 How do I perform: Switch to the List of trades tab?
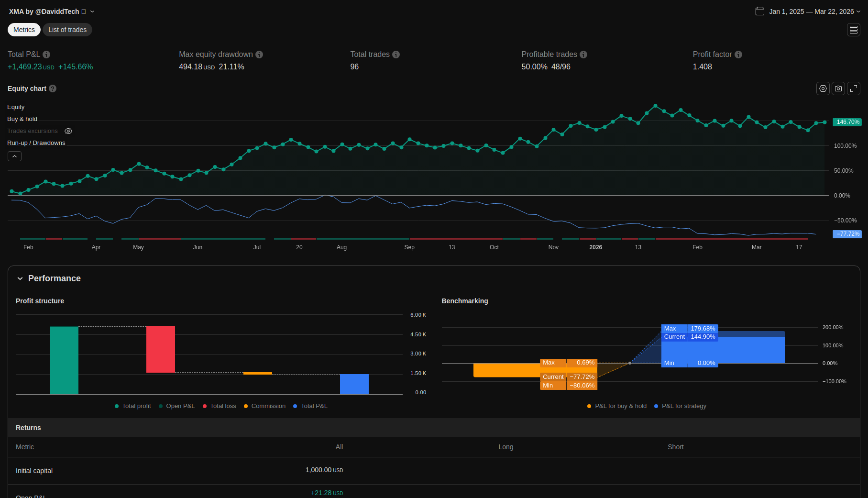[67, 30]
